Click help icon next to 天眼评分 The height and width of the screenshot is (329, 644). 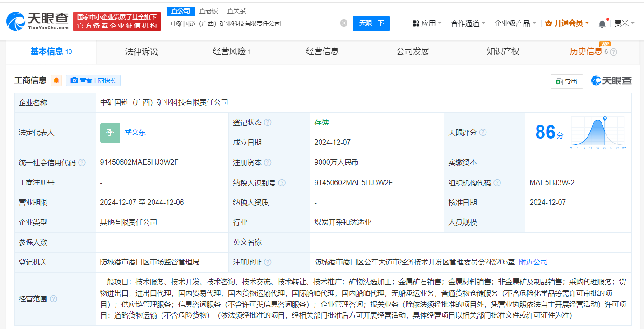[483, 133]
